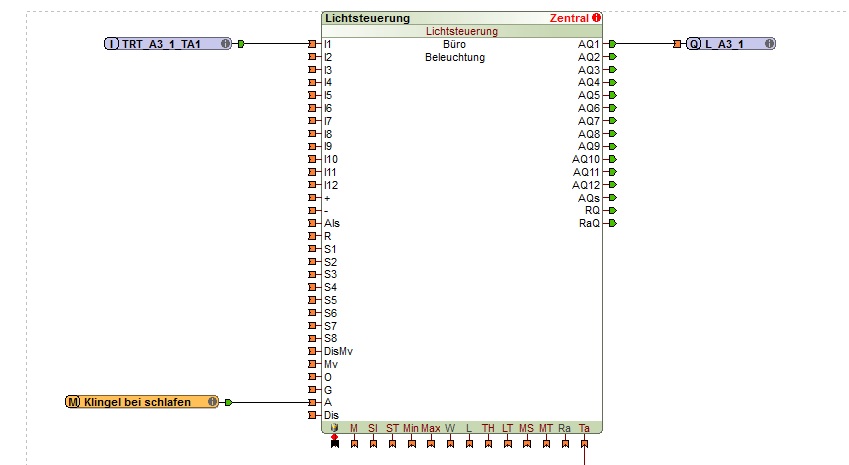Click the red Zentral label

[569, 18]
